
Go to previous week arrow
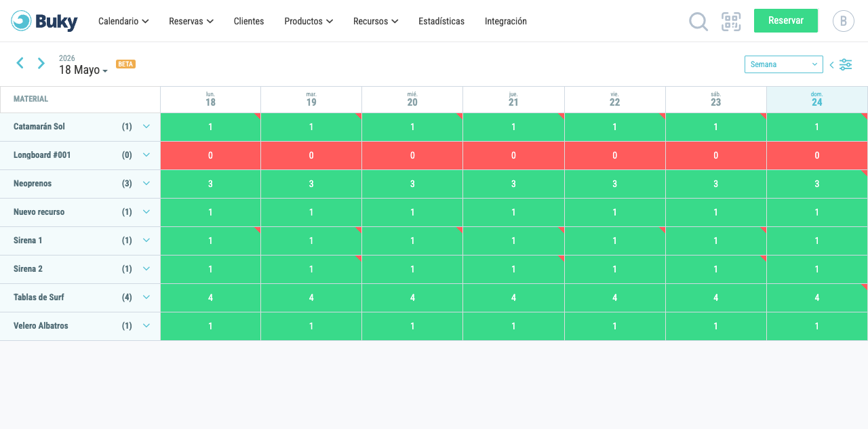coord(20,63)
